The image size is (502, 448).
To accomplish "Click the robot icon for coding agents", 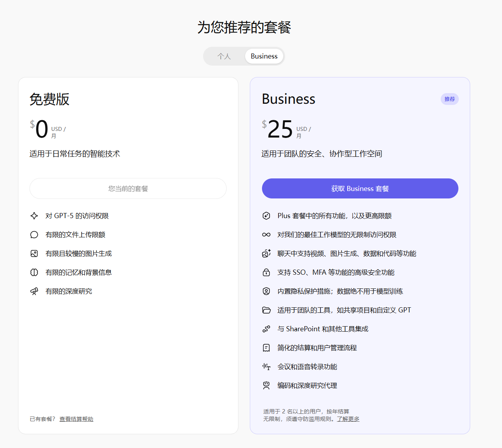I will (x=266, y=386).
